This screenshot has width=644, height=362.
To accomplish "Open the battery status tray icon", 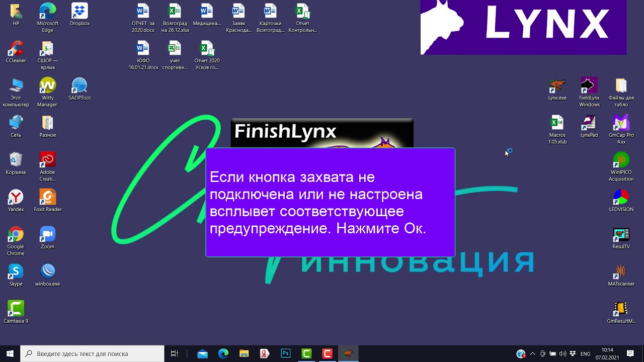I will tap(552, 353).
